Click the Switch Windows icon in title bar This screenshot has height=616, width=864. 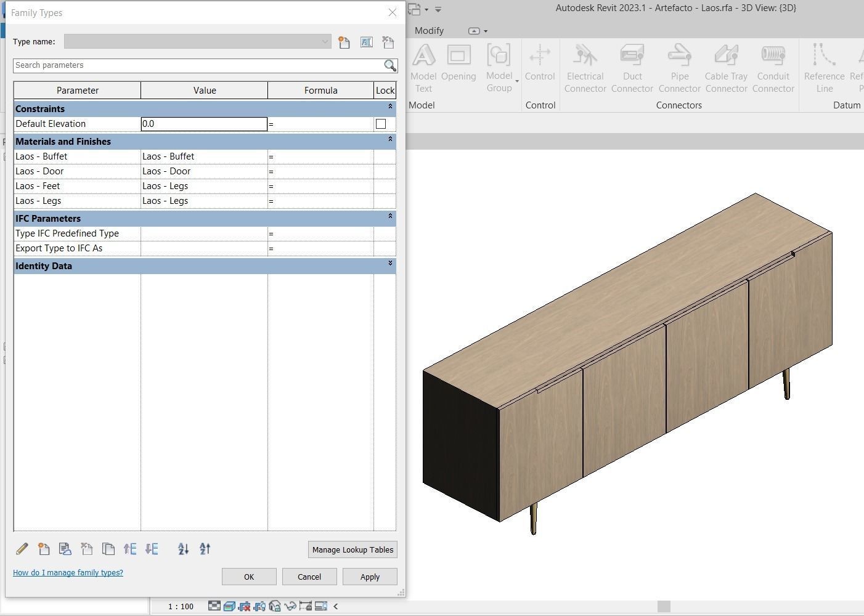click(x=414, y=9)
